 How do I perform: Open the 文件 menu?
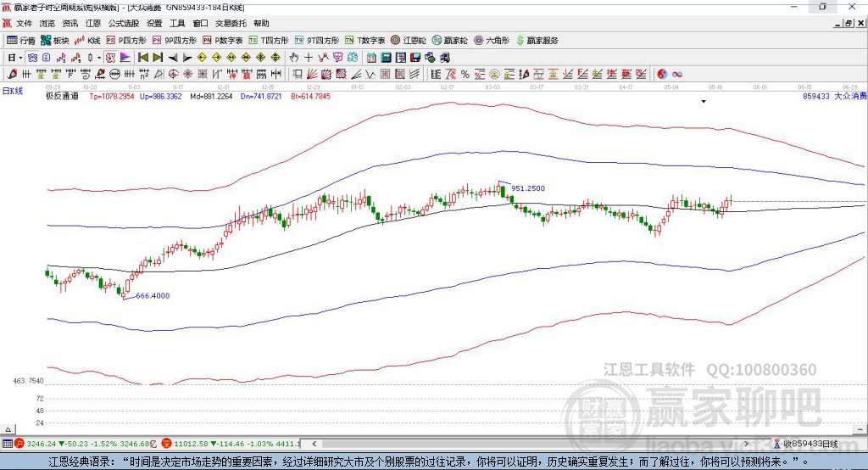click(x=24, y=23)
